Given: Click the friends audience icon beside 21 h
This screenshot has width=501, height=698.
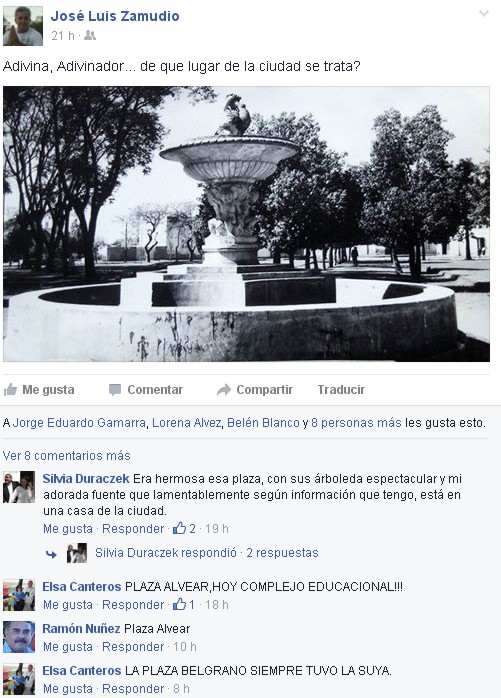Looking at the screenshot, I should pos(90,35).
